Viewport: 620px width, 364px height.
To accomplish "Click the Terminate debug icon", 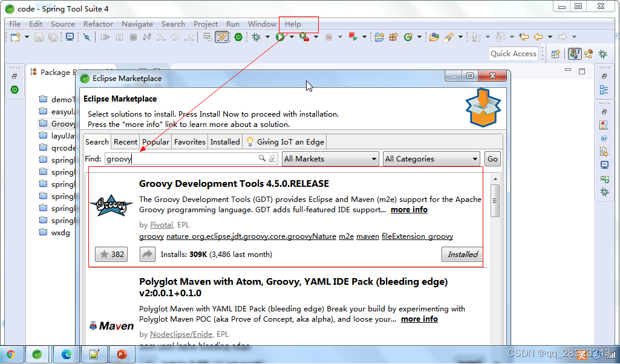I will pyautogui.click(x=133, y=37).
